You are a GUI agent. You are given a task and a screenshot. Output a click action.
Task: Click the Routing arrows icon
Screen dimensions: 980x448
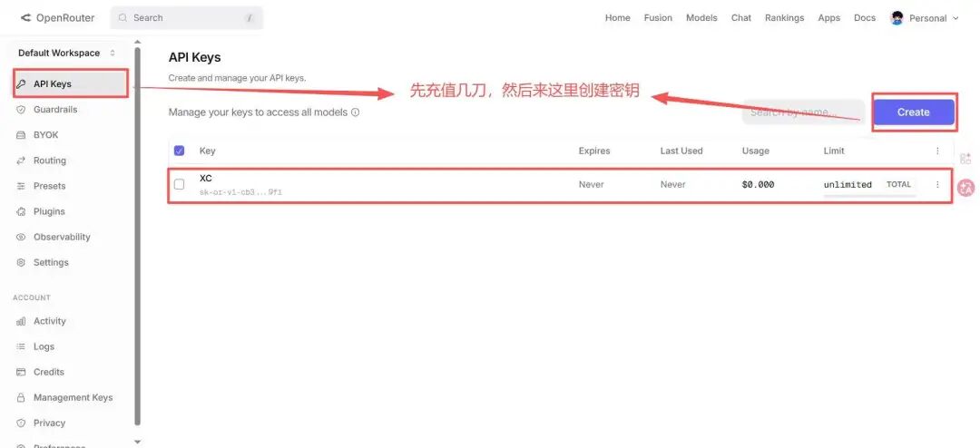tap(21, 161)
